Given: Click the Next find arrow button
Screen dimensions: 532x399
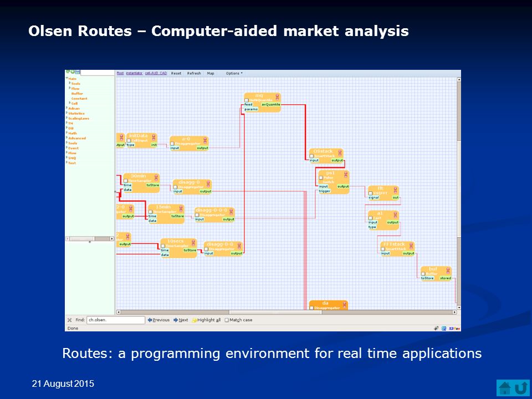Looking at the screenshot, I should 181,320.
